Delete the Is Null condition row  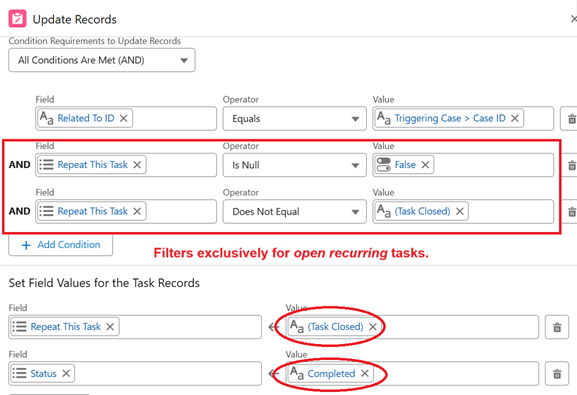click(x=571, y=166)
